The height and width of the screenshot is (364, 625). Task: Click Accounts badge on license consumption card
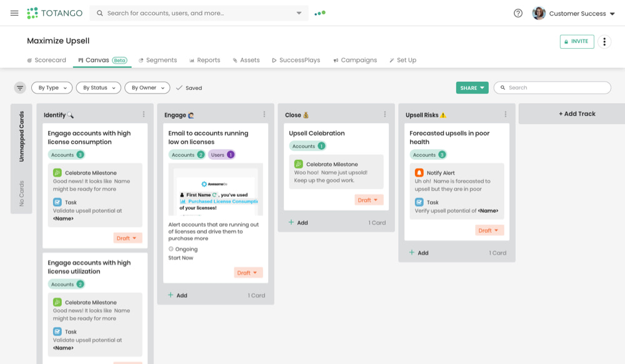point(67,154)
